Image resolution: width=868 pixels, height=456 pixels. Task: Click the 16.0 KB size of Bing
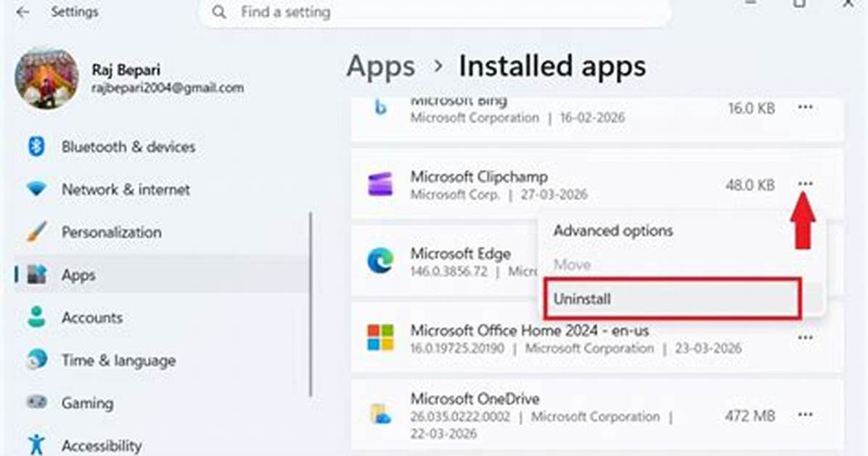(x=751, y=109)
